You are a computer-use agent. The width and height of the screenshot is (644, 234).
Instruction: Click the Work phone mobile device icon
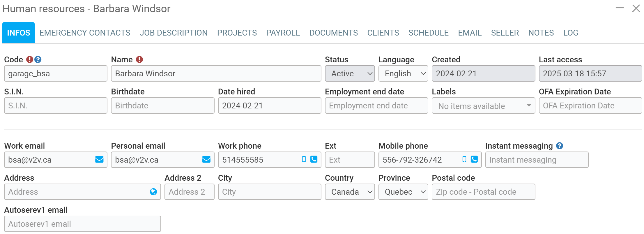coord(304,159)
